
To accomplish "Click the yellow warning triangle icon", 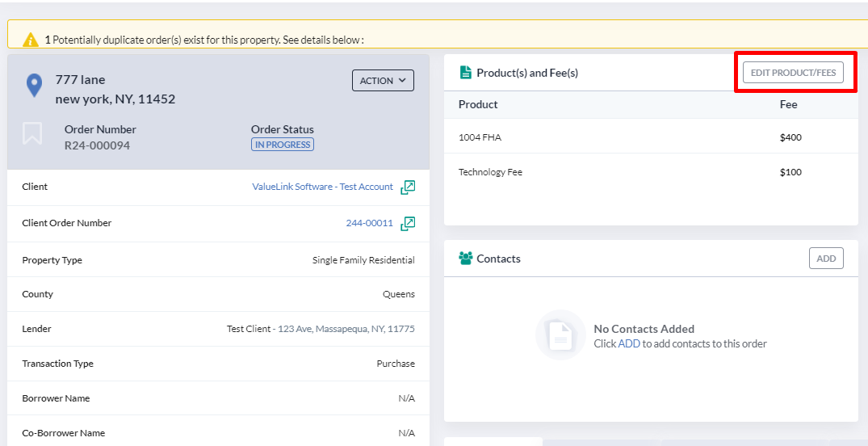I will click(31, 40).
